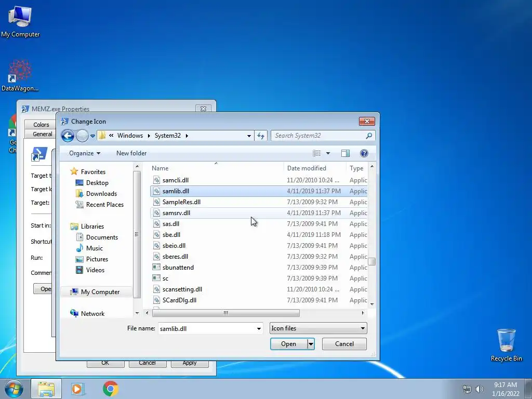Viewport: 532px width, 399px height.
Task: Sort by Type column header
Action: click(356, 168)
